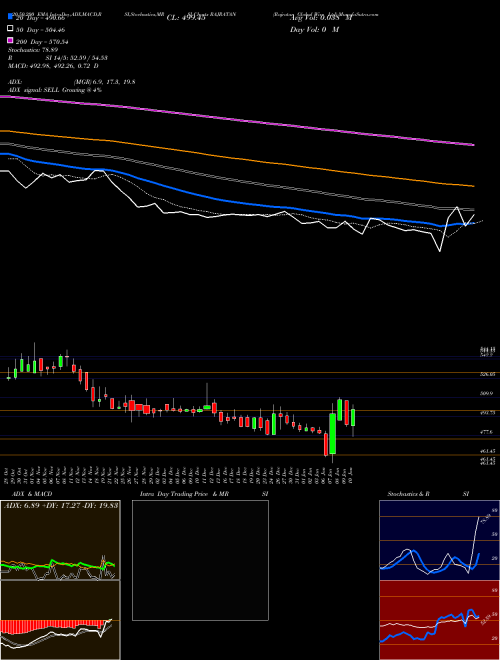Click the 'ADX: 6.89 +DY: 17.27 -DY: 19.83' header
Image resolution: width=500 pixels, height=660 pixels.
[x=61, y=505]
